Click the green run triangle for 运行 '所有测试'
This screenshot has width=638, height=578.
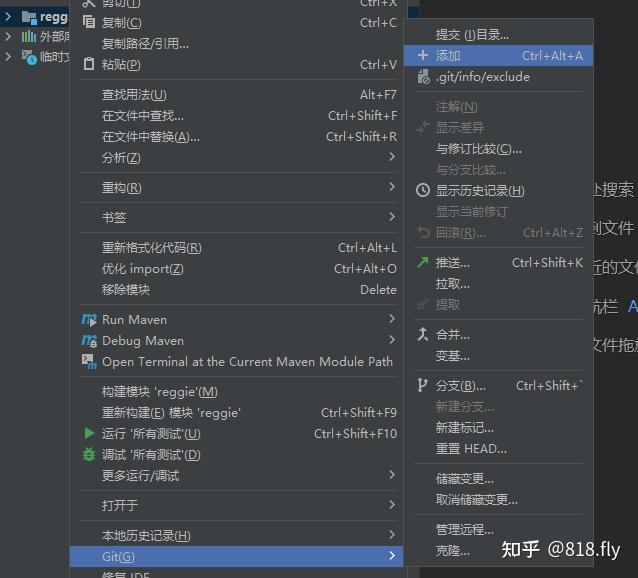(89, 433)
